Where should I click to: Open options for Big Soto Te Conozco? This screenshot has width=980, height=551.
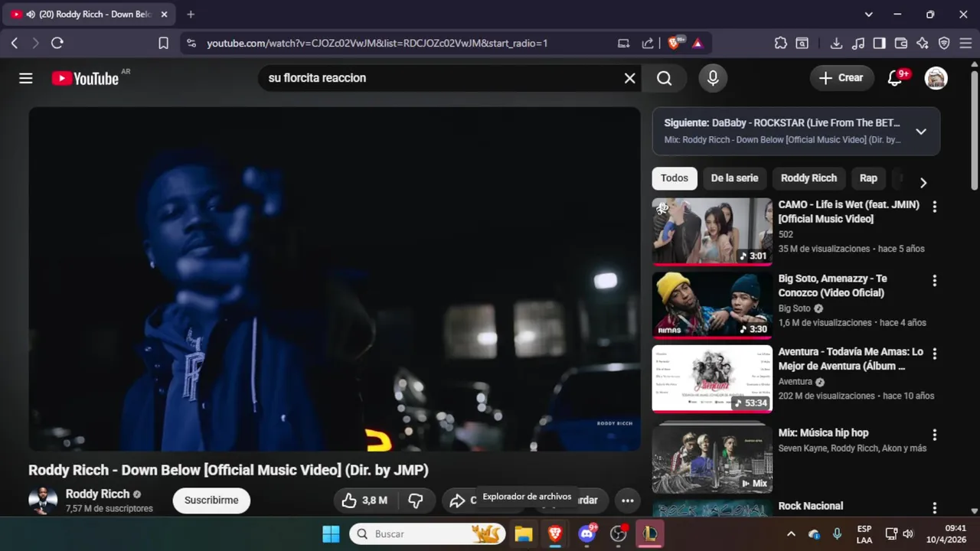934,281
